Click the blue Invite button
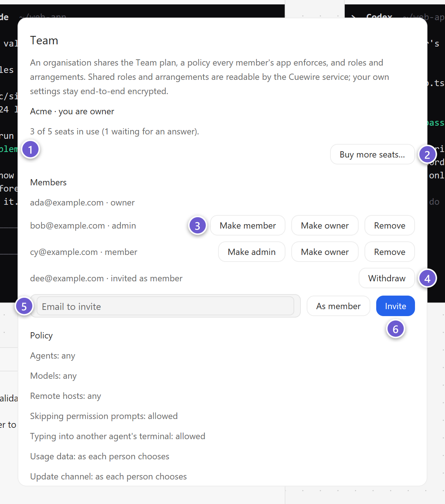Screen dimensions: 445x504 click(396, 306)
